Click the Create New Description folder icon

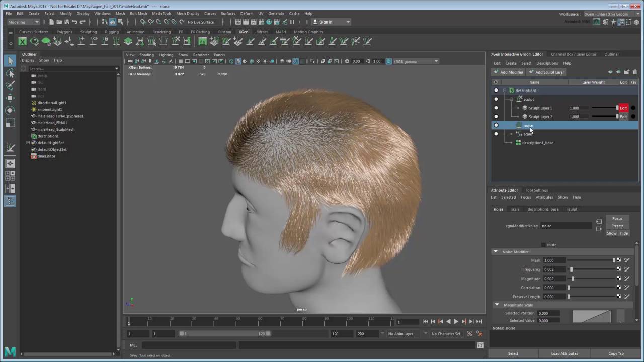tap(626, 72)
